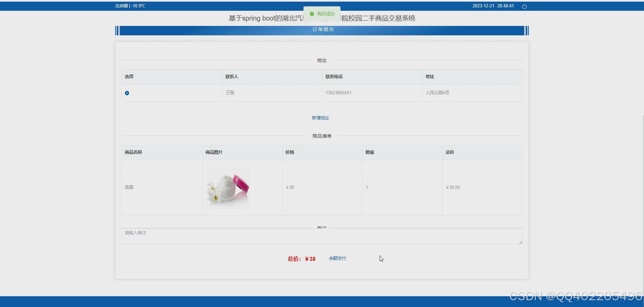Click 余额支付 to pay with balance
This screenshot has height=307, width=644.
pos(337,258)
